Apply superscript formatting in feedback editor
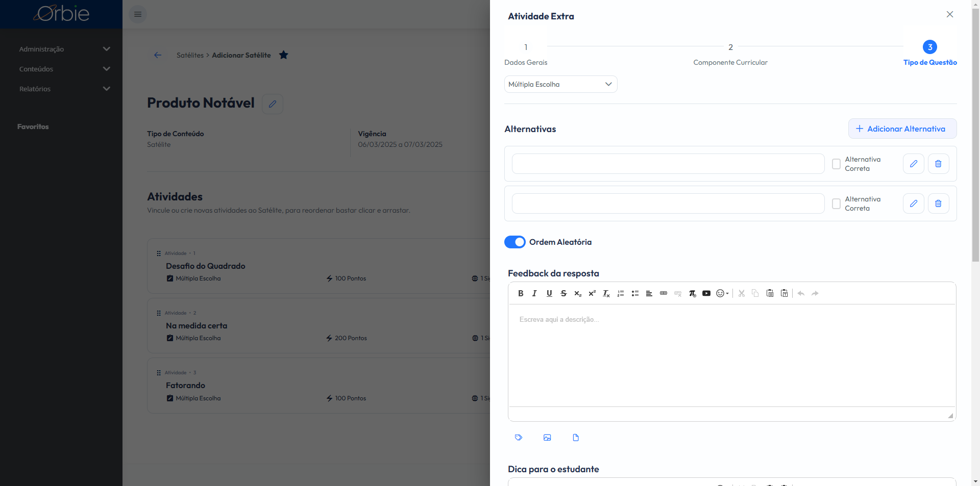Screen dimensions: 980x486 point(592,293)
